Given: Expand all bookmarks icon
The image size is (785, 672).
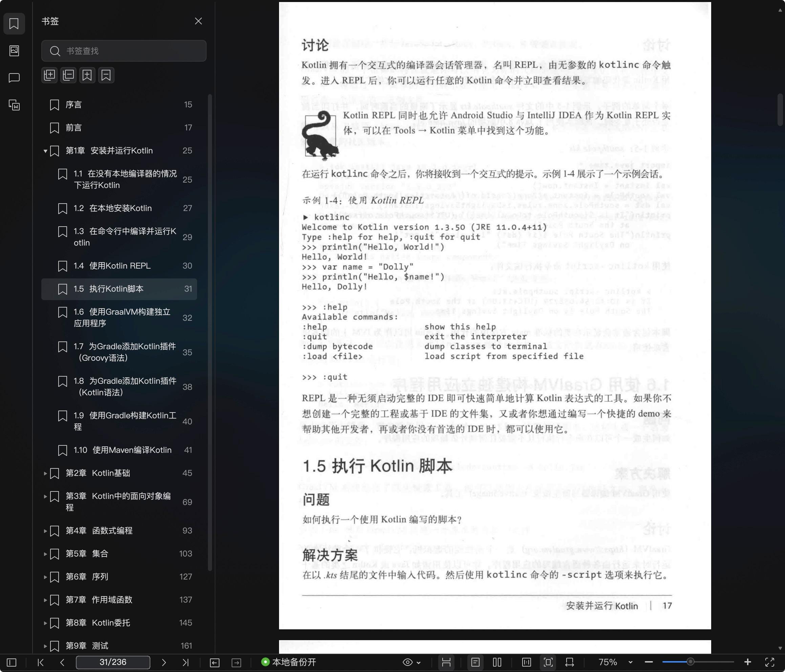Looking at the screenshot, I should [x=49, y=75].
